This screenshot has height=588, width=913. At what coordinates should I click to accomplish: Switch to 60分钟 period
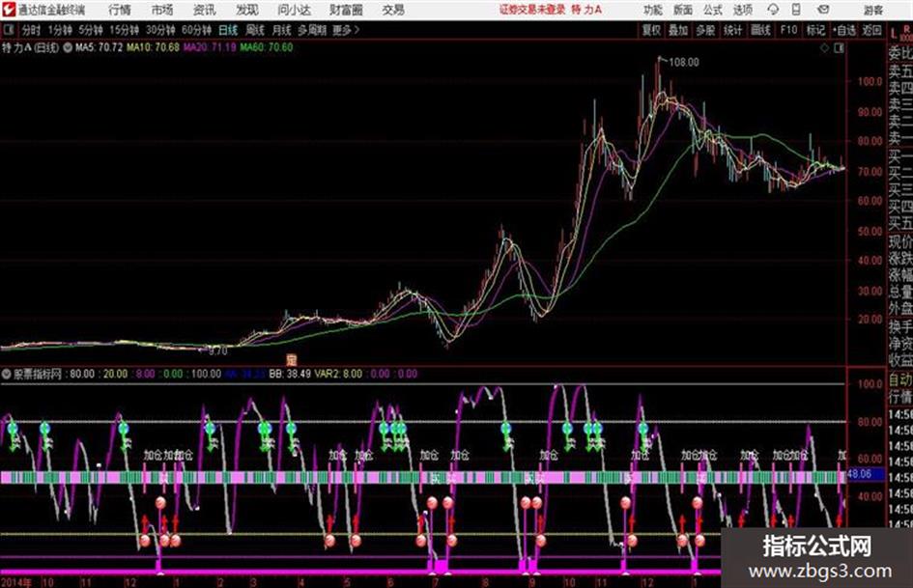point(196,30)
